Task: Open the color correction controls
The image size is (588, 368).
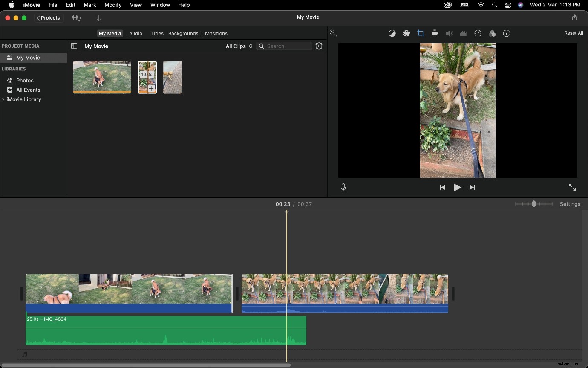Action: 406,33
